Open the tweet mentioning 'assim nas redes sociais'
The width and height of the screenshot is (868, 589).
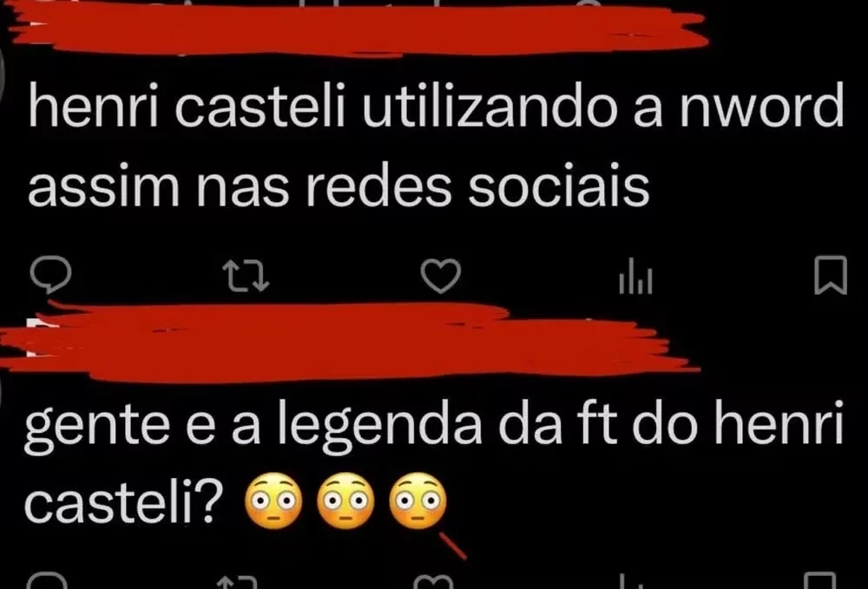click(437, 144)
